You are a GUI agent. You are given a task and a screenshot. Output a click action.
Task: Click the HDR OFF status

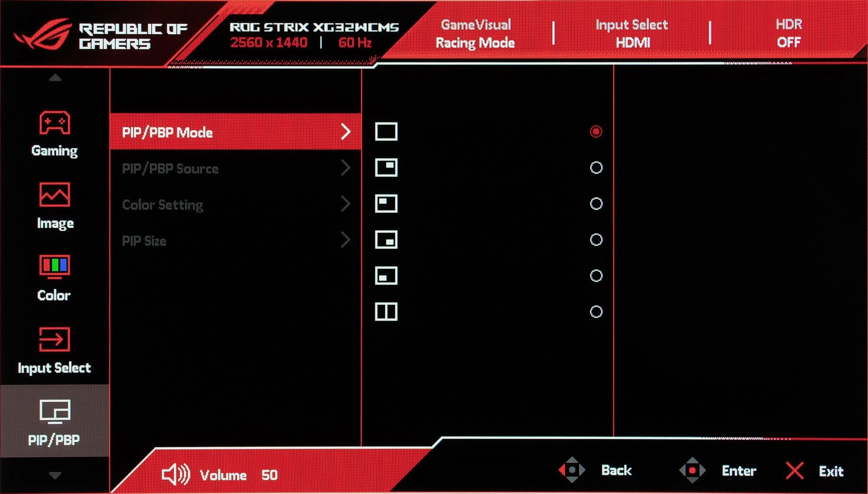pyautogui.click(x=789, y=33)
